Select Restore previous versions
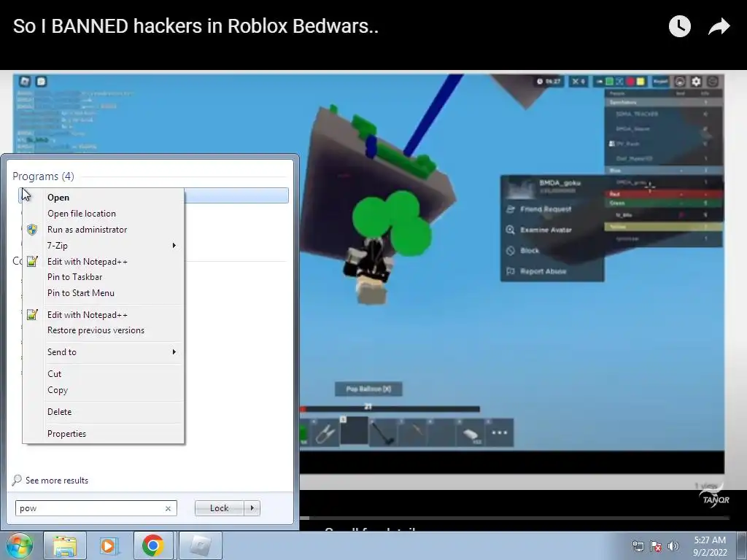747x560 pixels. (103, 330)
